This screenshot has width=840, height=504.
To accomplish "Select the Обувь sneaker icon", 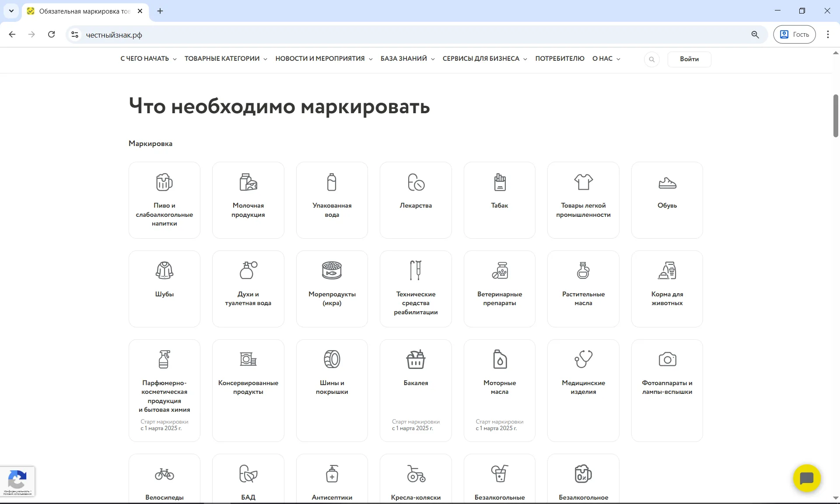I will (x=667, y=183).
